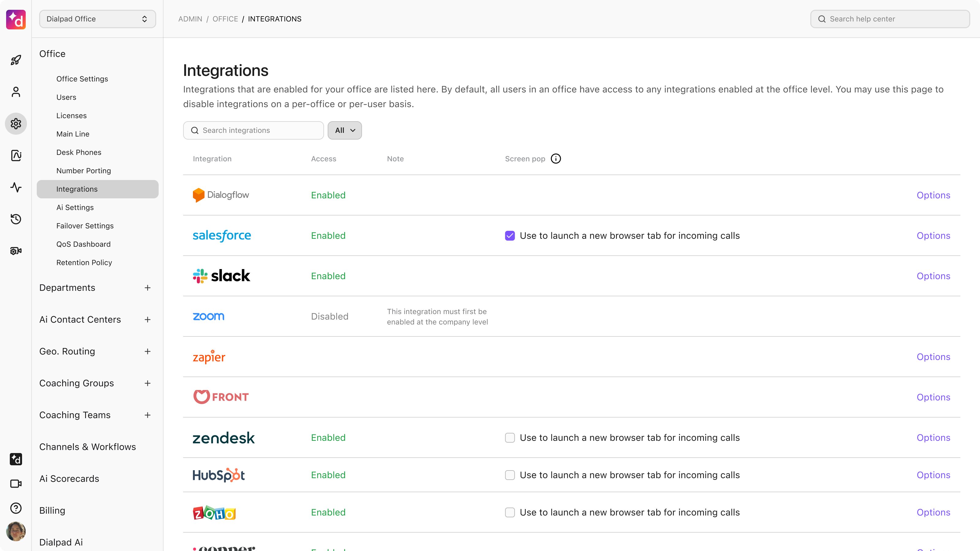Open the All filter dropdown
Screen dimensions: 980x551
345,130
